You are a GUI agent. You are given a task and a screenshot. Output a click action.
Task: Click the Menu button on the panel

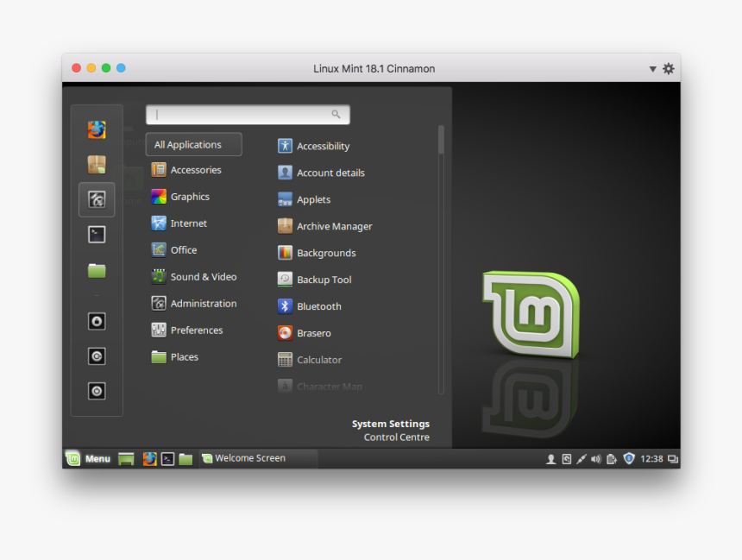89,459
